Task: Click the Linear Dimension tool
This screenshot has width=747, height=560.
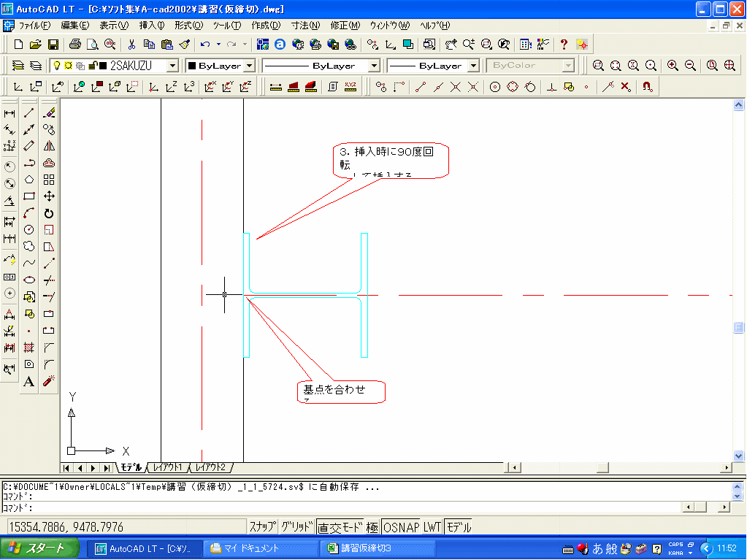Action: pos(9,113)
